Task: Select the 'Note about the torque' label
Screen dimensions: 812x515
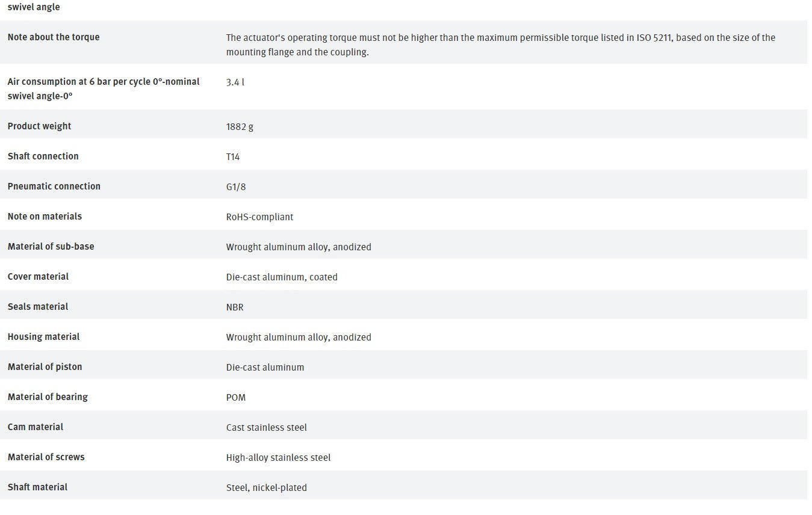Action: click(54, 37)
